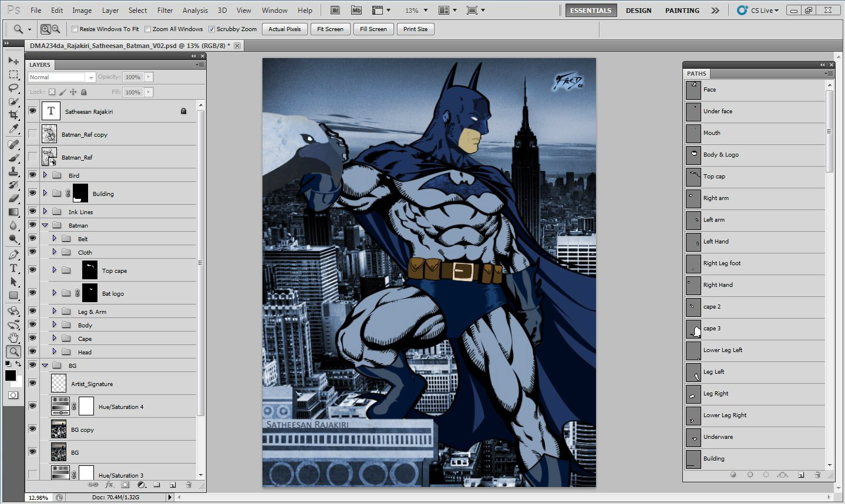Image resolution: width=845 pixels, height=504 pixels.
Task: Select the Quick Selection tool
Action: [14, 102]
